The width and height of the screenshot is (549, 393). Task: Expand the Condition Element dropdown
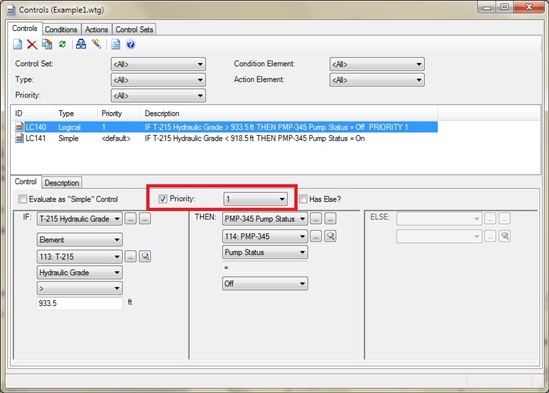point(377,64)
